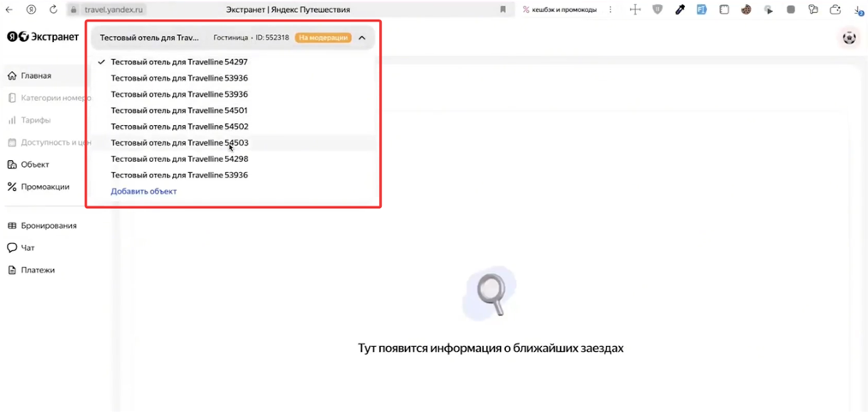Click the Гостиница · ID: 552318 text
Image resolution: width=868 pixels, height=412 pixels.
(252, 38)
